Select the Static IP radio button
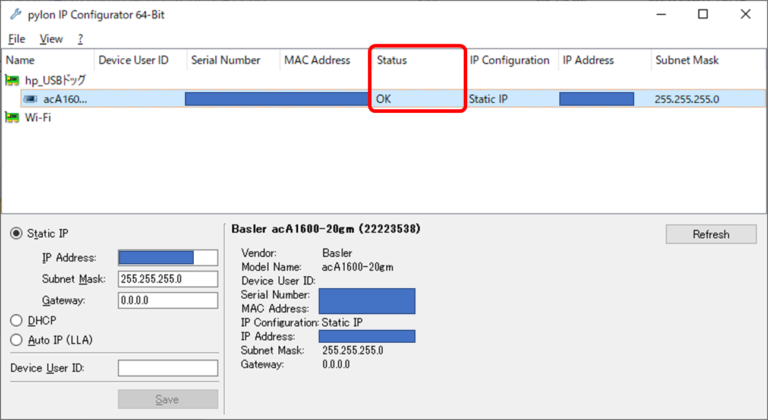The image size is (768, 420). (x=16, y=234)
